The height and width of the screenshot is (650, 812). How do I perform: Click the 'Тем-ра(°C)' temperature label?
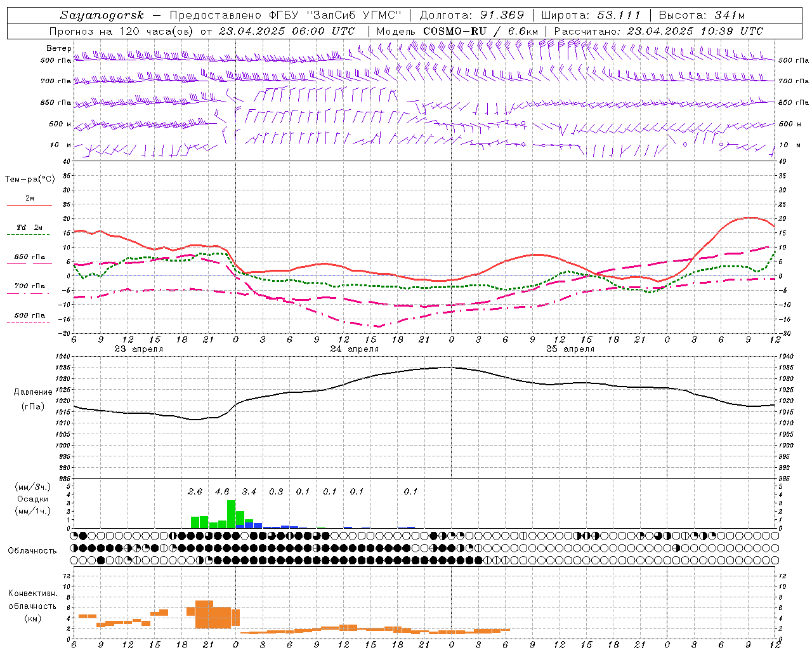(x=30, y=180)
